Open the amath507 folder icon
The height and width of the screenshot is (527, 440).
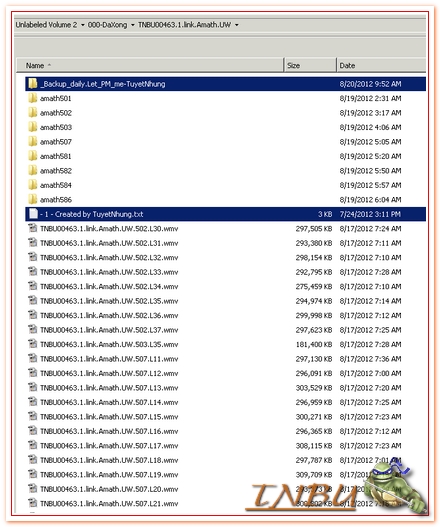point(33,141)
